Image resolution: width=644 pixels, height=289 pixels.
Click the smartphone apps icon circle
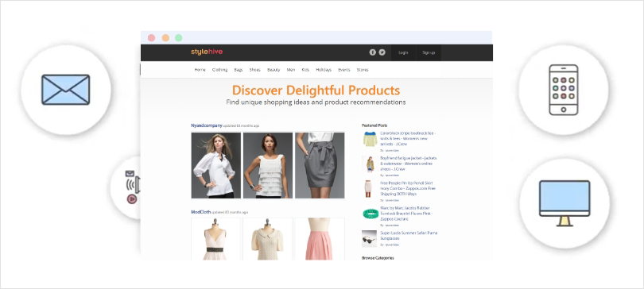tap(564, 90)
